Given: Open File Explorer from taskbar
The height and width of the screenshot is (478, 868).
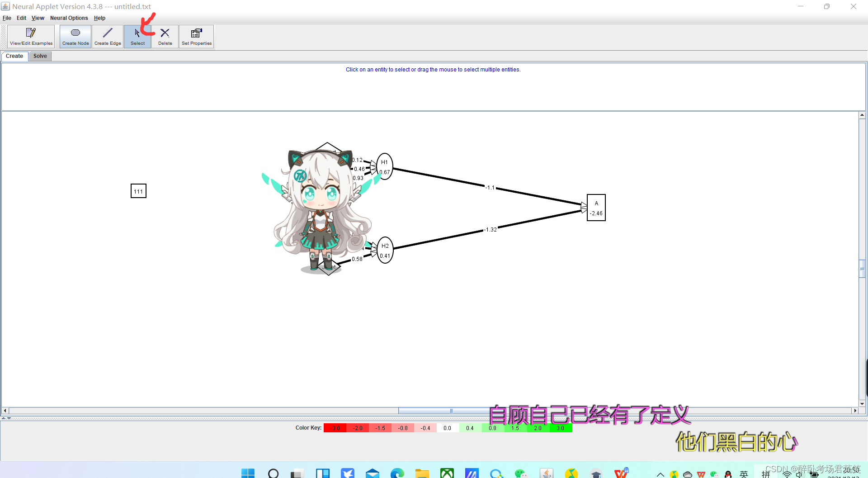Looking at the screenshot, I should 422,473.
